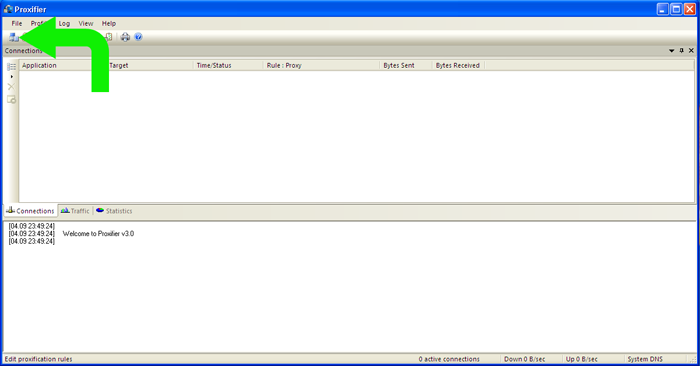
Task: Open the Connections panel dropdown arrow
Action: [x=671, y=51]
